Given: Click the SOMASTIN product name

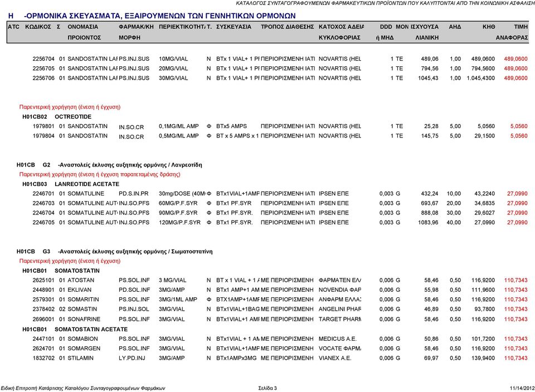Looking at the screenshot, I should click(x=82, y=309).
